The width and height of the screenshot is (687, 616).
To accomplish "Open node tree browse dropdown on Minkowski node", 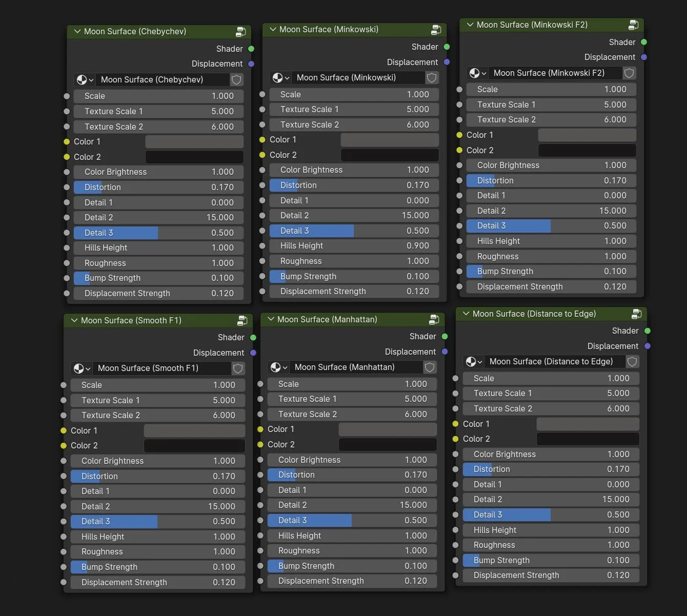I will tap(280, 78).
